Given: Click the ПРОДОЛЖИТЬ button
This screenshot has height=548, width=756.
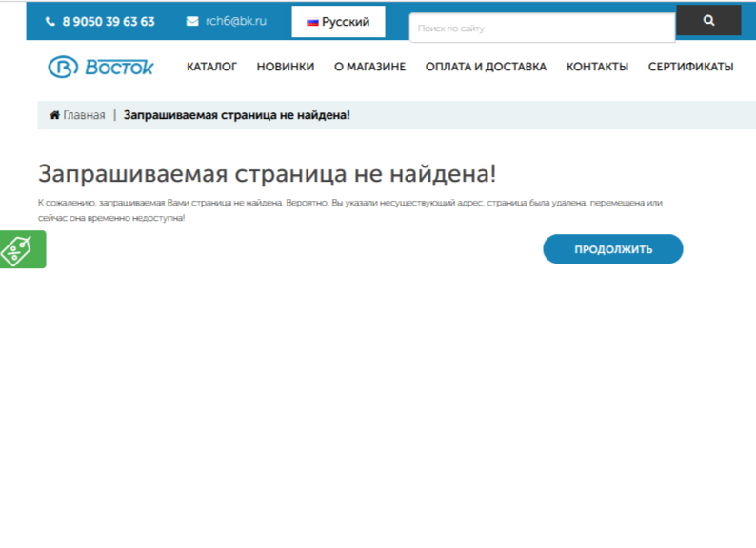Looking at the screenshot, I should click(613, 248).
